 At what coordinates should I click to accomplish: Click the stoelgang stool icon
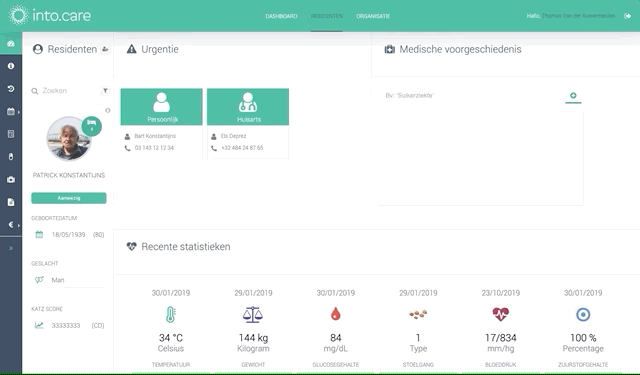[x=418, y=314]
